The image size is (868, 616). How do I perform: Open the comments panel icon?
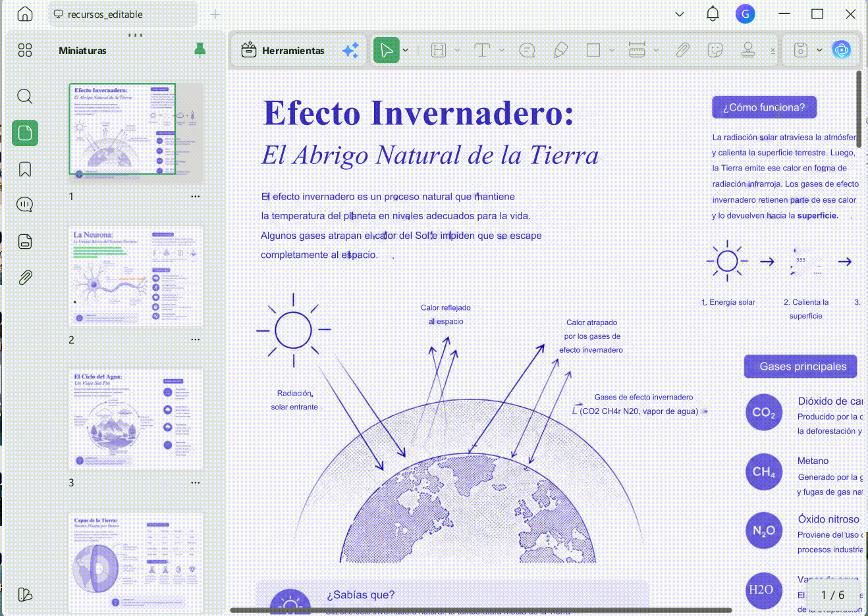[x=25, y=205]
